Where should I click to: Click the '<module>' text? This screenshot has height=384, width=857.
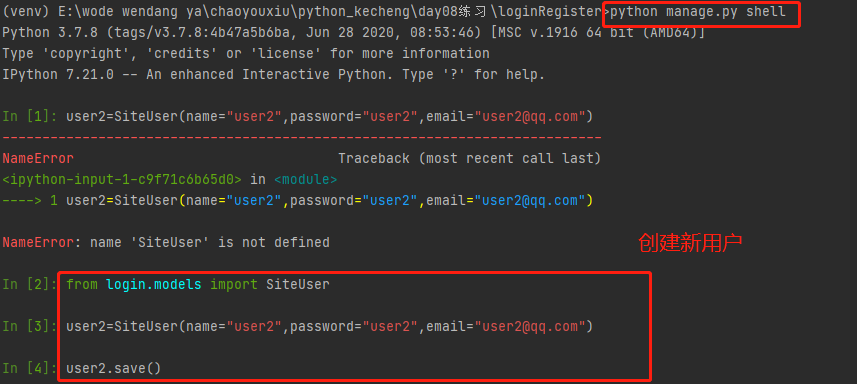click(x=306, y=179)
